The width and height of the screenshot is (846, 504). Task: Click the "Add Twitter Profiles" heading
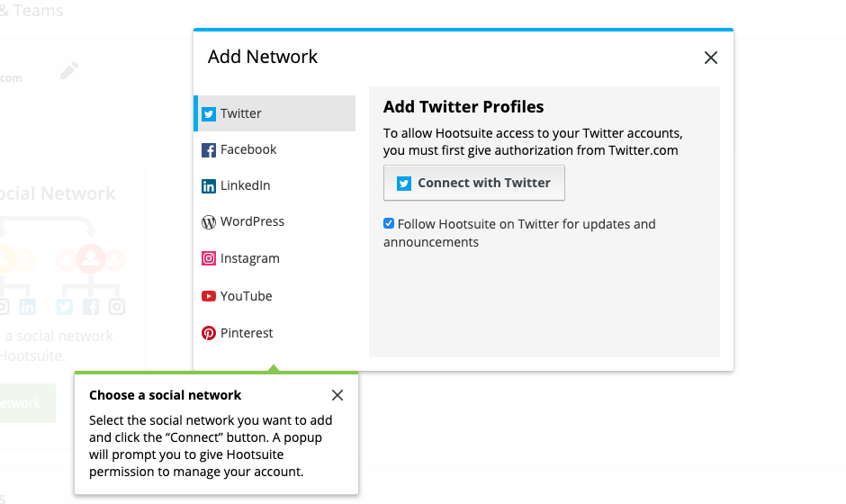tap(463, 107)
